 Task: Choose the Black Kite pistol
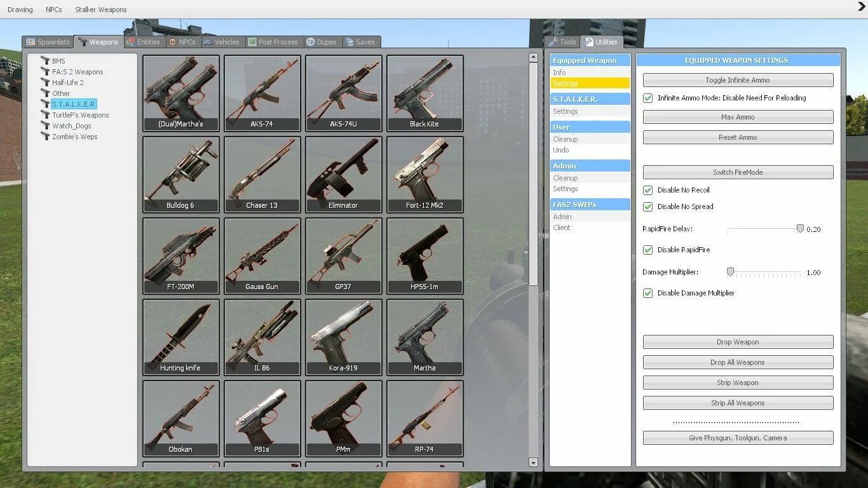click(425, 93)
